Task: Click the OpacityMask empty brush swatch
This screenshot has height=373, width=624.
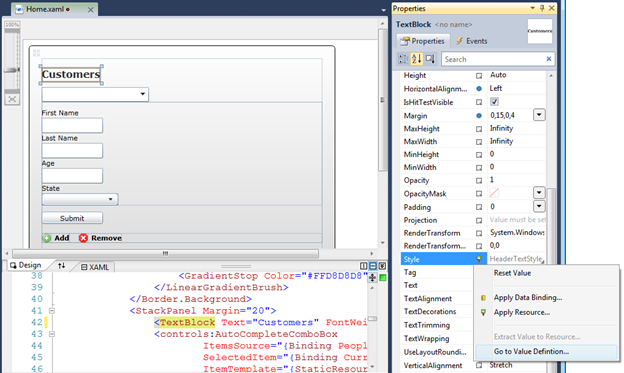Action: (494, 193)
